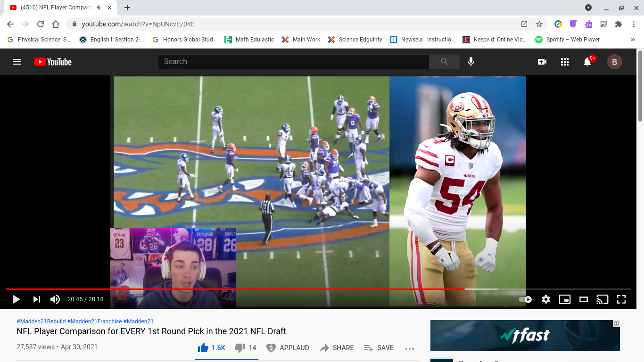Open the Main Work bookmark

301,40
